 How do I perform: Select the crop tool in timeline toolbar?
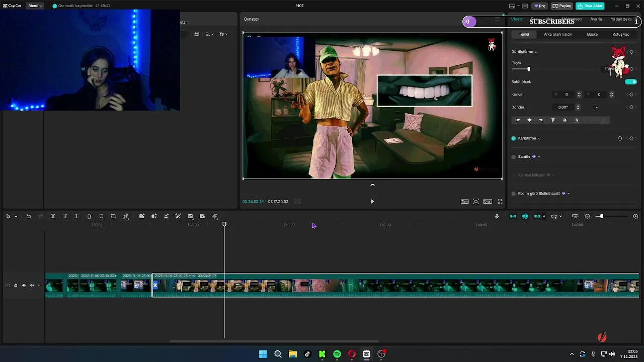(113, 216)
